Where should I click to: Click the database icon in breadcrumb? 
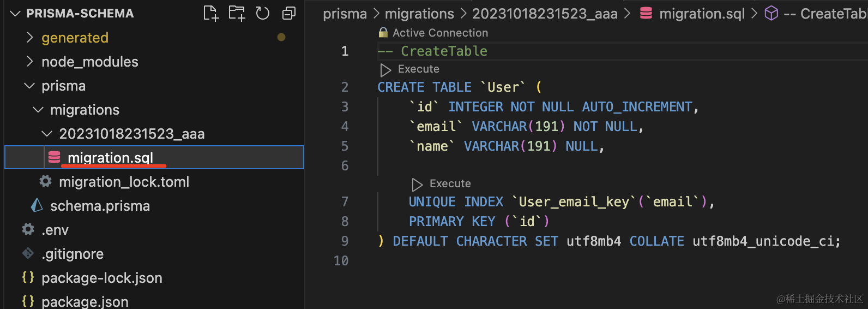pyautogui.click(x=646, y=14)
